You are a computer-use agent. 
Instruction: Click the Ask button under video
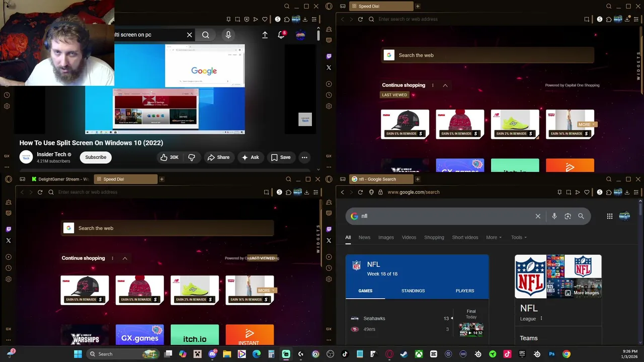250,157
